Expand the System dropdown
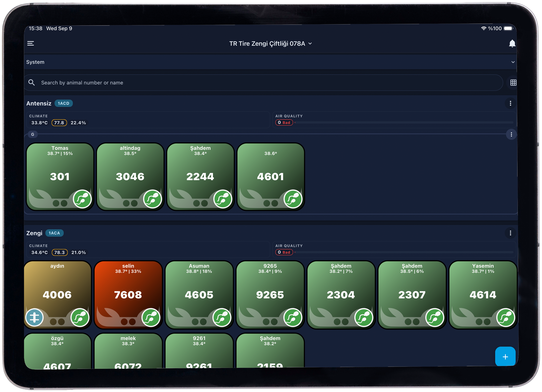542x392 pixels. pos(271,62)
